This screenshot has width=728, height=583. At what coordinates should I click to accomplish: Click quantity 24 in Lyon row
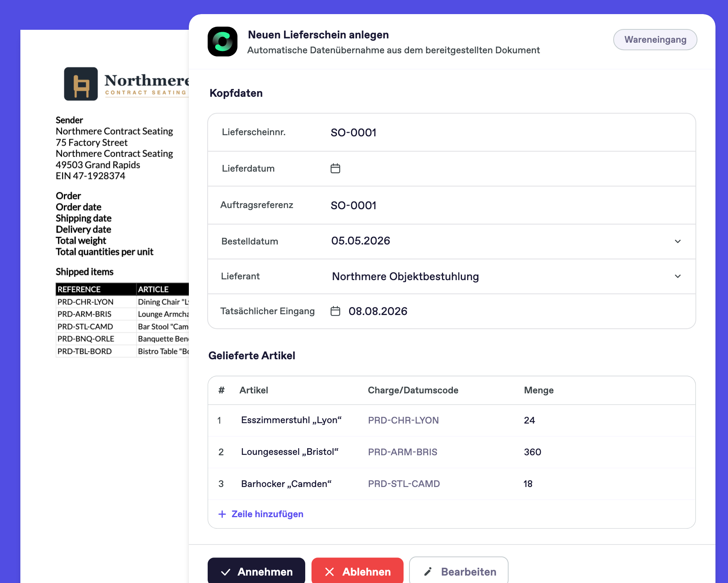tap(529, 420)
